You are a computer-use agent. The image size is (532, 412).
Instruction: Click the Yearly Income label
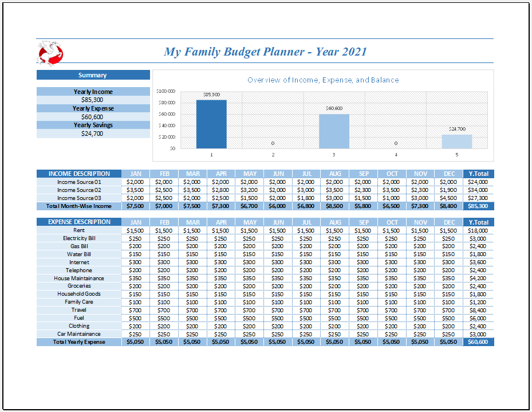point(92,91)
